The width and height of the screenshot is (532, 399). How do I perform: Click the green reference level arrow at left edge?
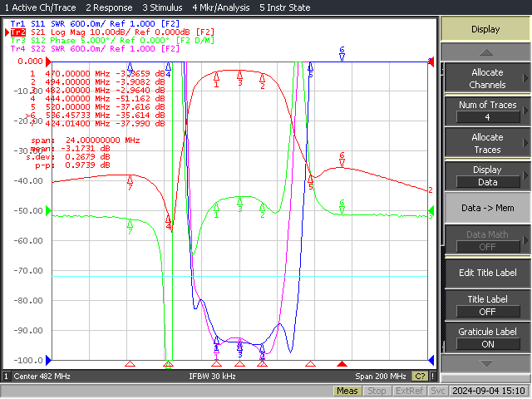coord(48,210)
